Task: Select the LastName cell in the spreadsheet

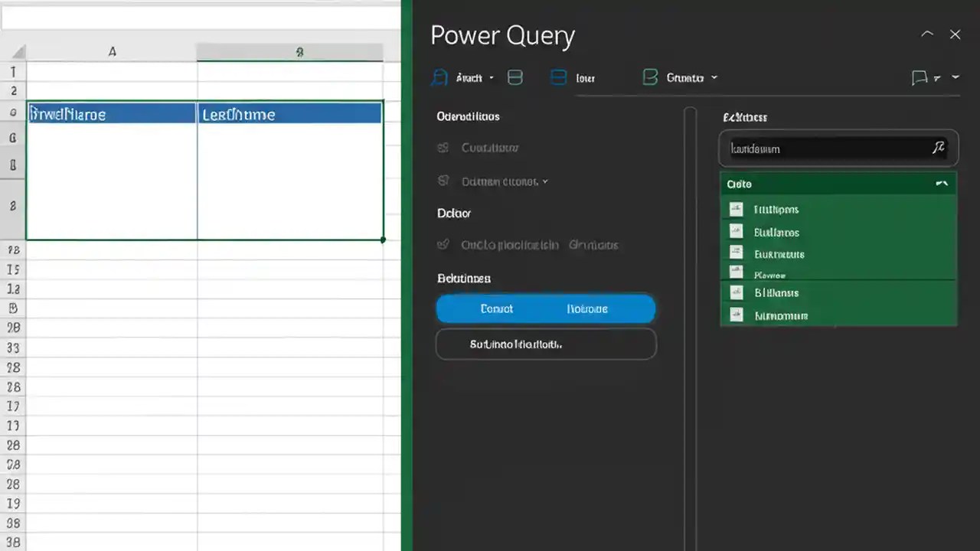Action: (x=289, y=114)
